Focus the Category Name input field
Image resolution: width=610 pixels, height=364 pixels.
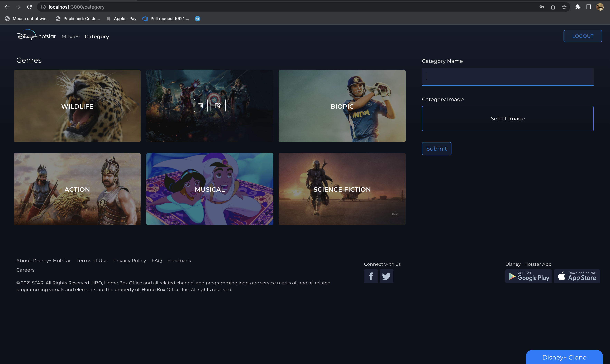(x=507, y=76)
